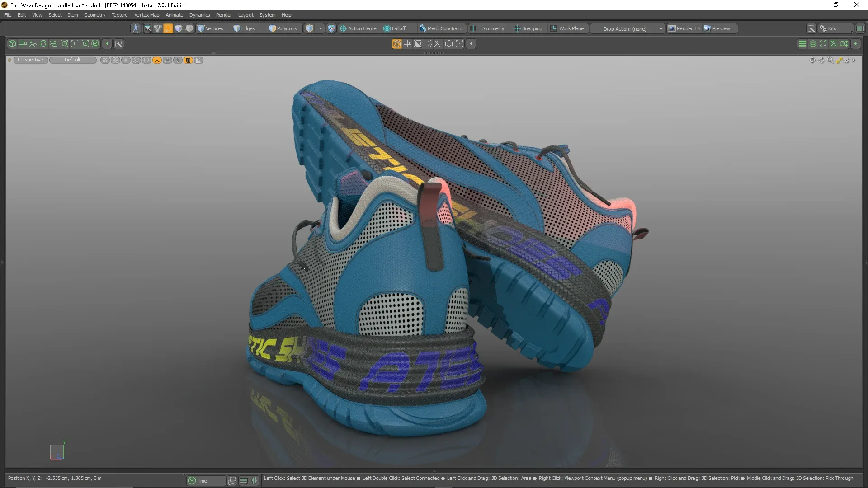Click the items cube mode icon
The height and width of the screenshot is (488, 868).
pos(179,28)
